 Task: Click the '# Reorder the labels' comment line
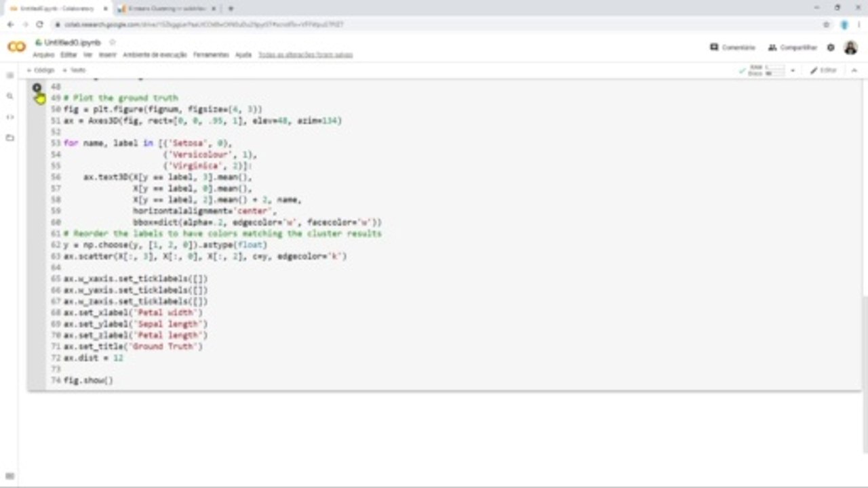pos(222,234)
